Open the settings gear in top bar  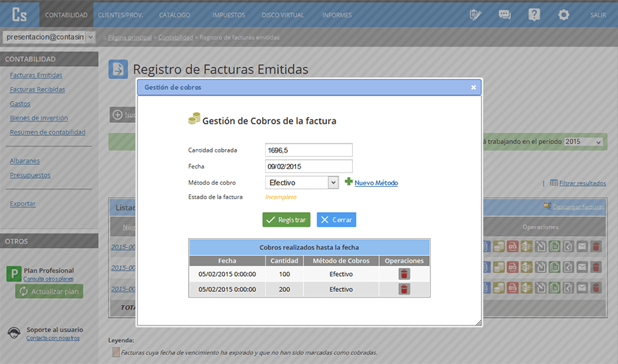564,14
